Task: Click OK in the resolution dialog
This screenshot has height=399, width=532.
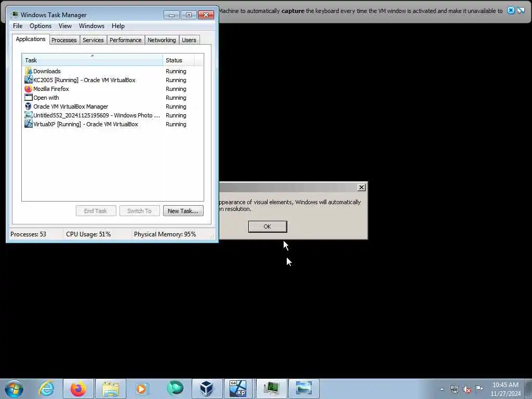Action: pos(268,227)
